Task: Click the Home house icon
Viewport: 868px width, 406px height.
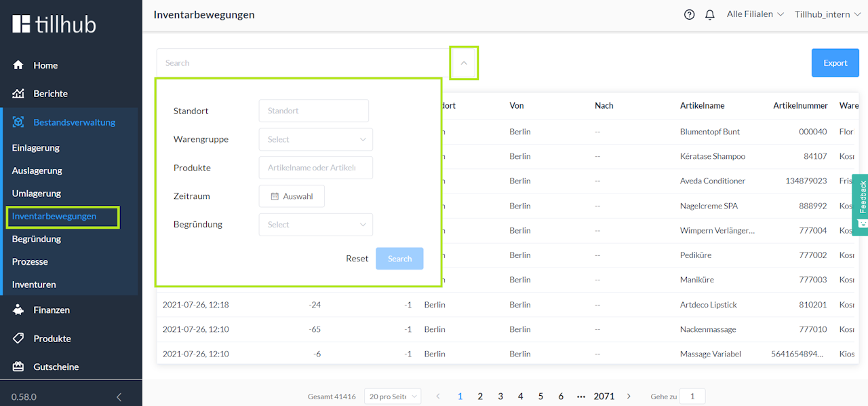Action: (19, 65)
